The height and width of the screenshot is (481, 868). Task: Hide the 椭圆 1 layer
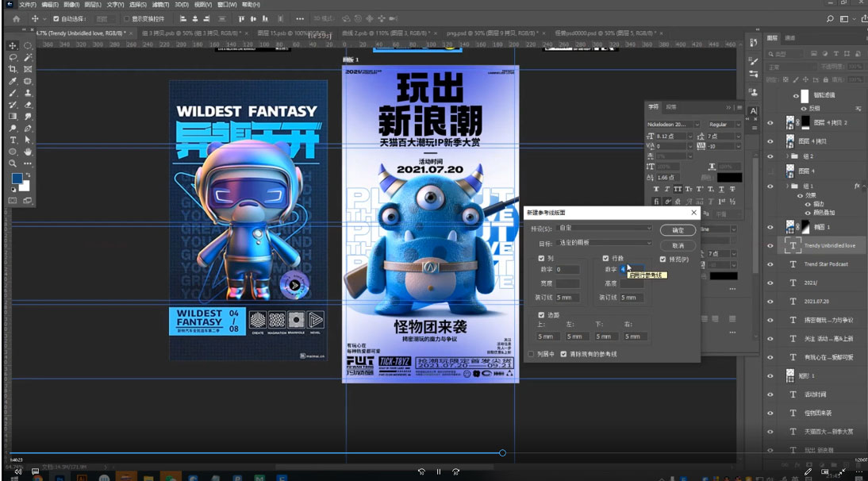pos(770,227)
